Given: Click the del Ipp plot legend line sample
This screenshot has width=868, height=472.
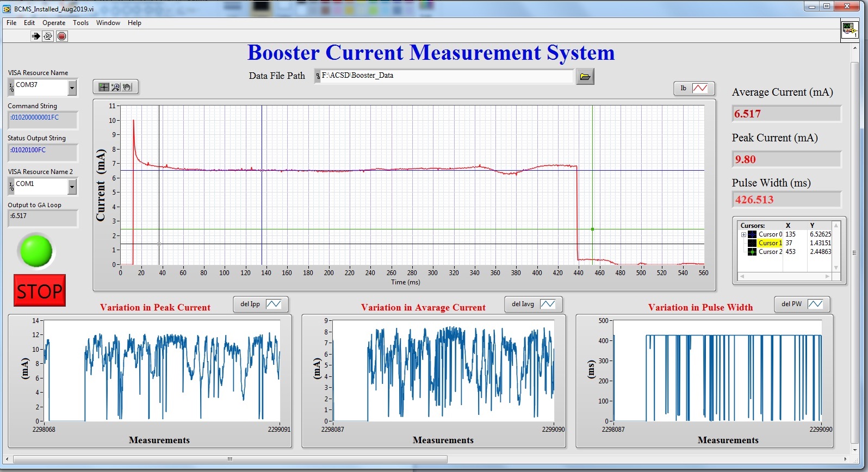Looking at the screenshot, I should (274, 304).
